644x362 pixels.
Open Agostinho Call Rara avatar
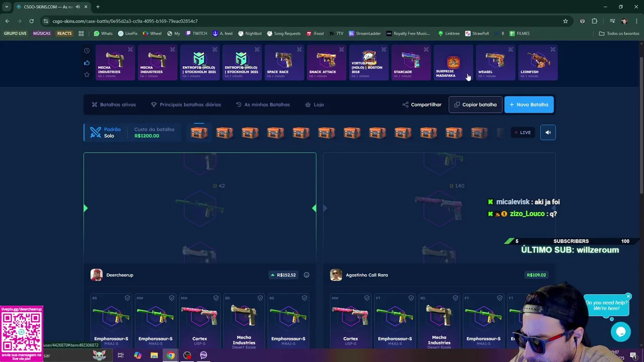[x=336, y=275]
